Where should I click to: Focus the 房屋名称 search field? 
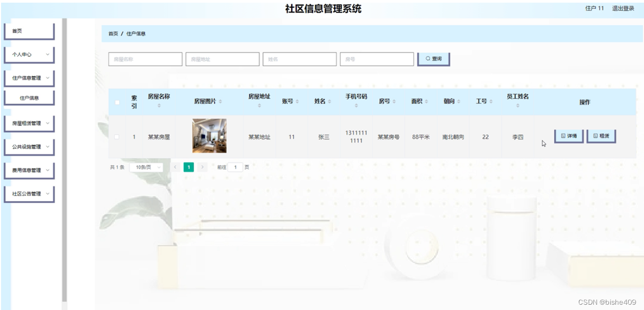145,59
